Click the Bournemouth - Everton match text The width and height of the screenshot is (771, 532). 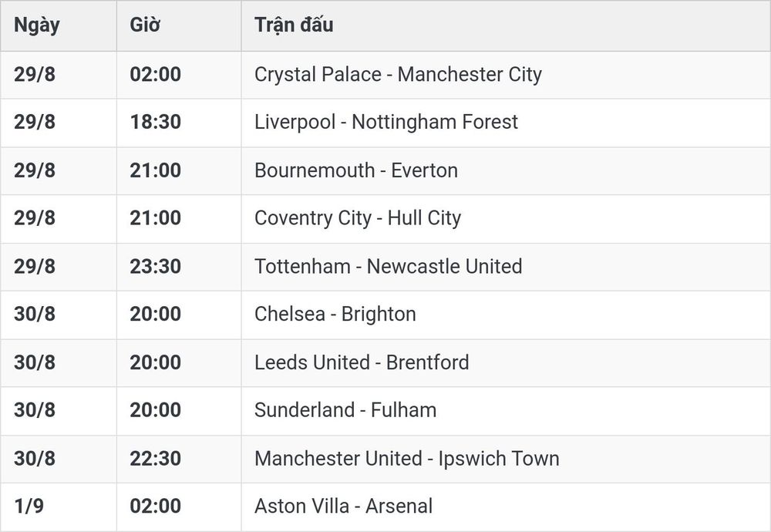coord(356,170)
